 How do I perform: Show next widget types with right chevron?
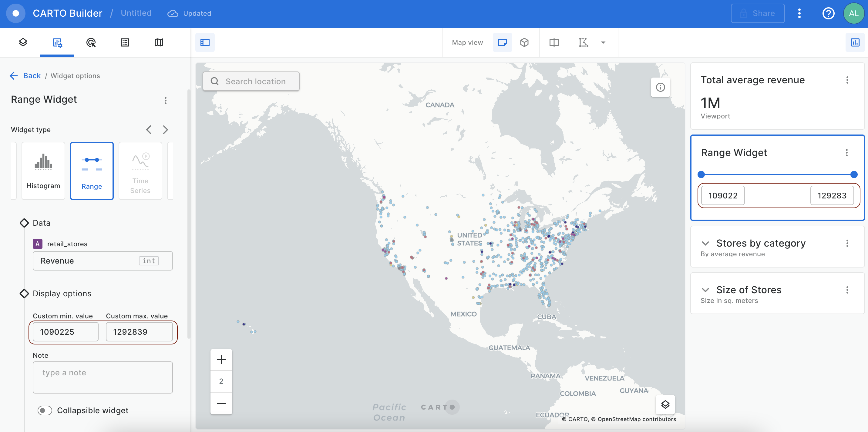pyautogui.click(x=165, y=130)
